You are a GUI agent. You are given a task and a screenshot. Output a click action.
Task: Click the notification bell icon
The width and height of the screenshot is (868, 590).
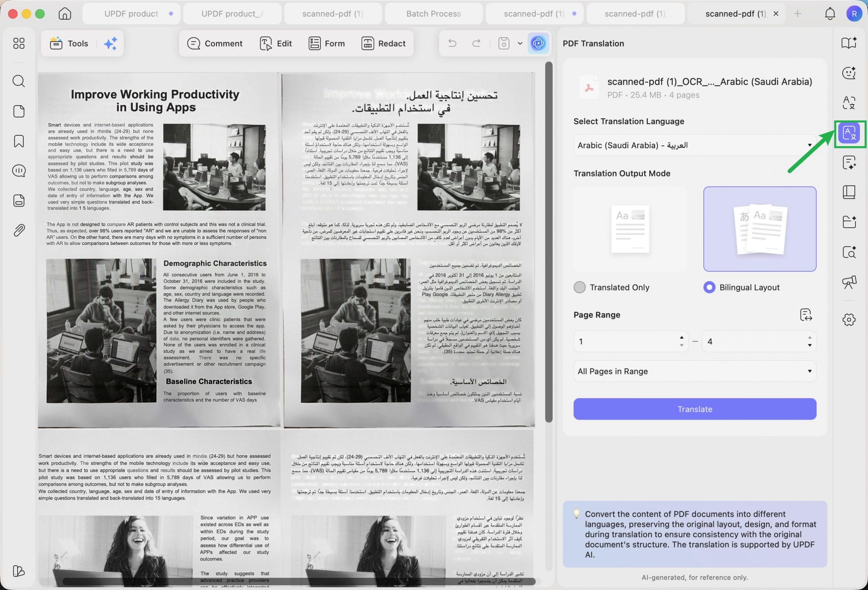click(830, 14)
